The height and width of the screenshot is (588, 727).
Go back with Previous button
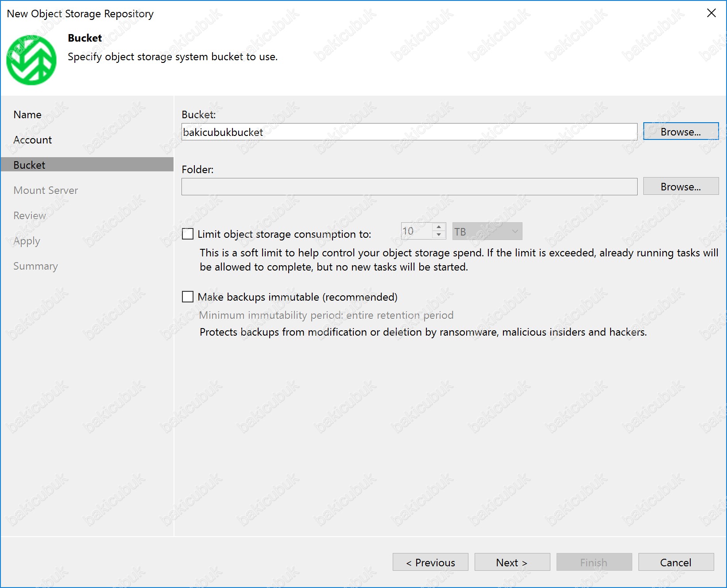(x=430, y=562)
